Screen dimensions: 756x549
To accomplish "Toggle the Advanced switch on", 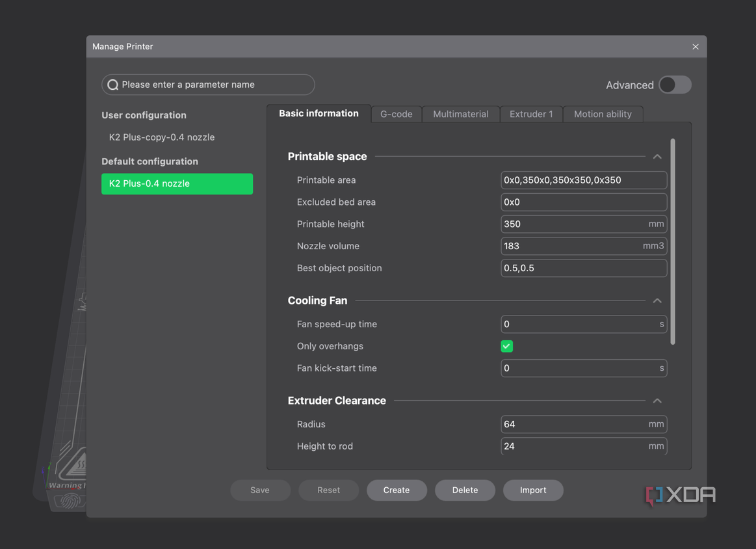I will 675,85.
